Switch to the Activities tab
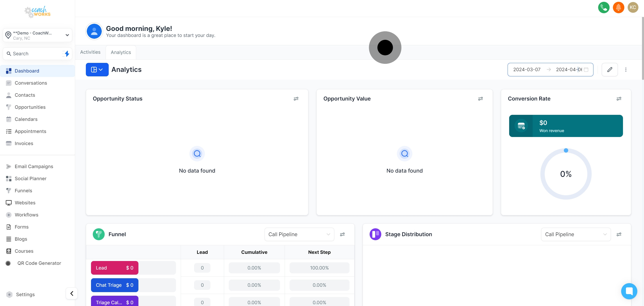 tap(90, 52)
